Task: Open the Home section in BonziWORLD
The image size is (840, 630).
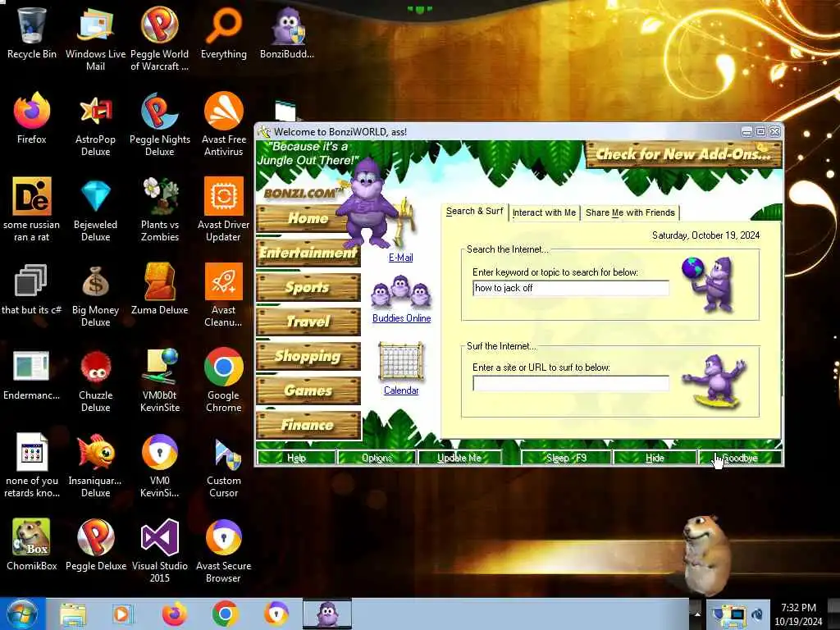Action: click(308, 218)
